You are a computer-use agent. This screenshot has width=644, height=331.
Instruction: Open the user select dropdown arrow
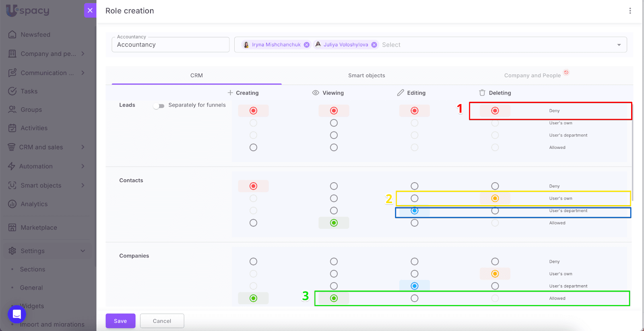pos(619,45)
